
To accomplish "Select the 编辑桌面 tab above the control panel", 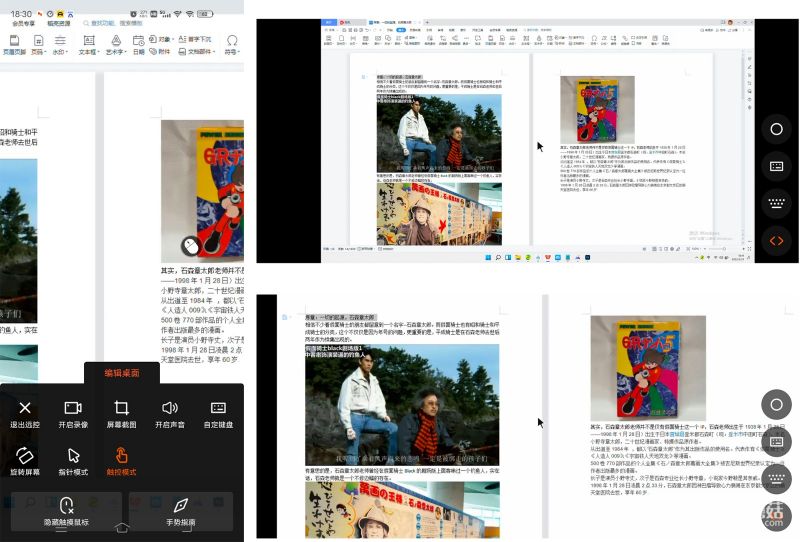I will click(x=122, y=373).
